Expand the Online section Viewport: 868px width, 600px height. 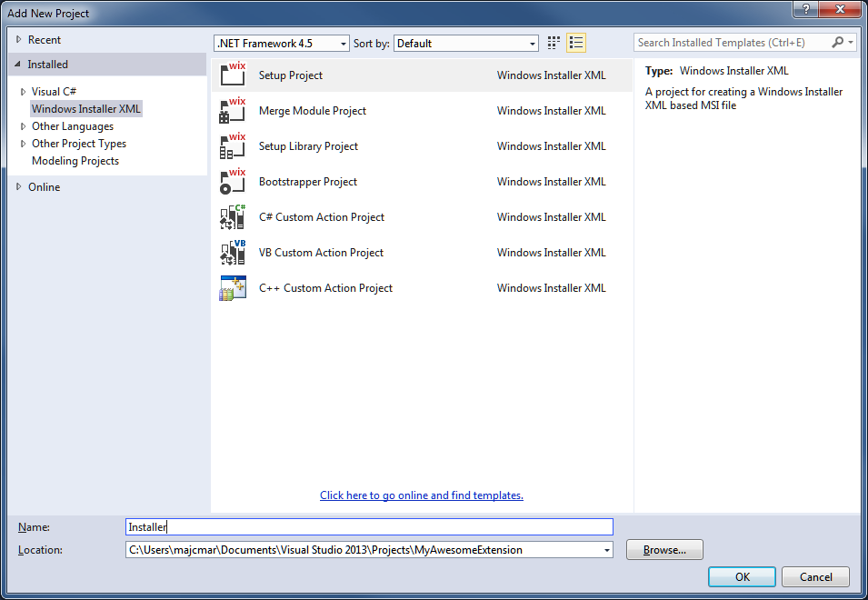(19, 186)
